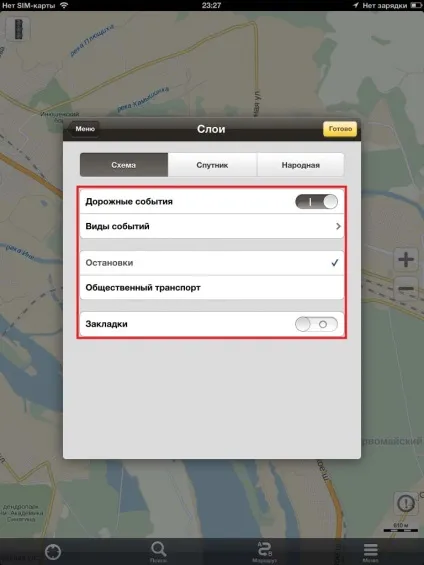Tap the Wi-Fi icon in the status bar

click(x=64, y=5)
